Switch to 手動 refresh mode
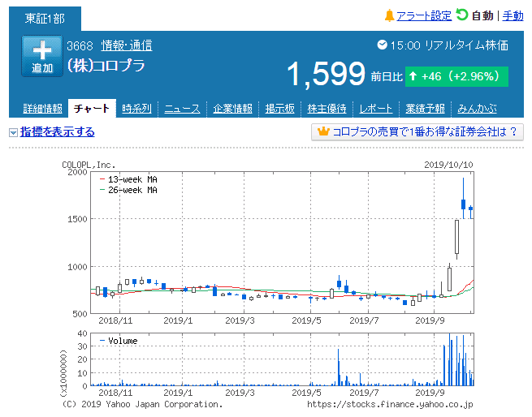 pyautogui.click(x=513, y=15)
